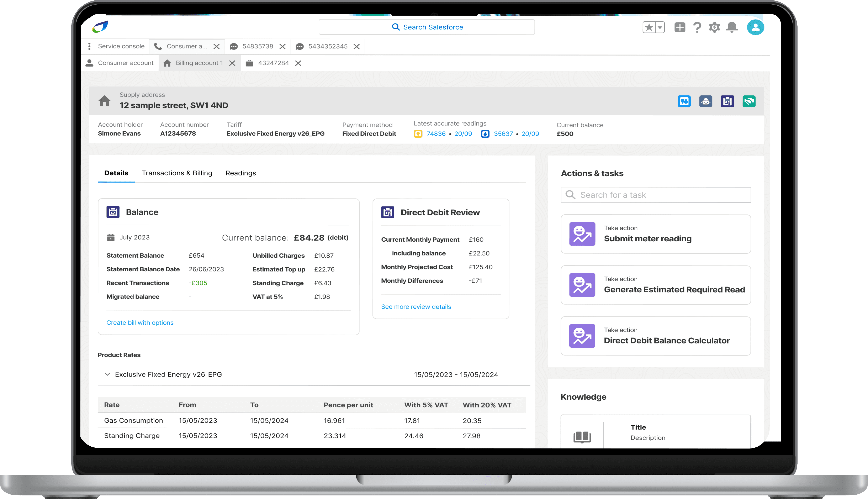Click Create bill with options link
This screenshot has width=868, height=499.
point(140,322)
